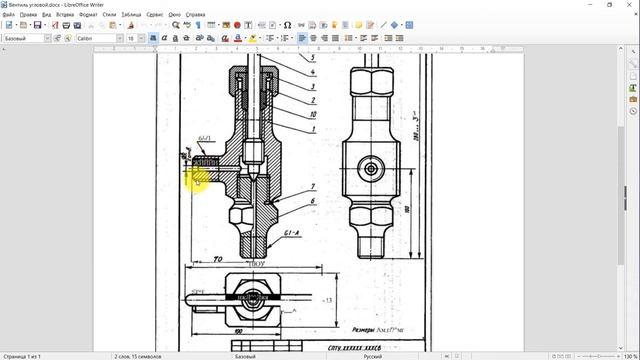Apply yellow highlighting color
The height and width of the screenshot is (360, 640).
[x=253, y=38]
